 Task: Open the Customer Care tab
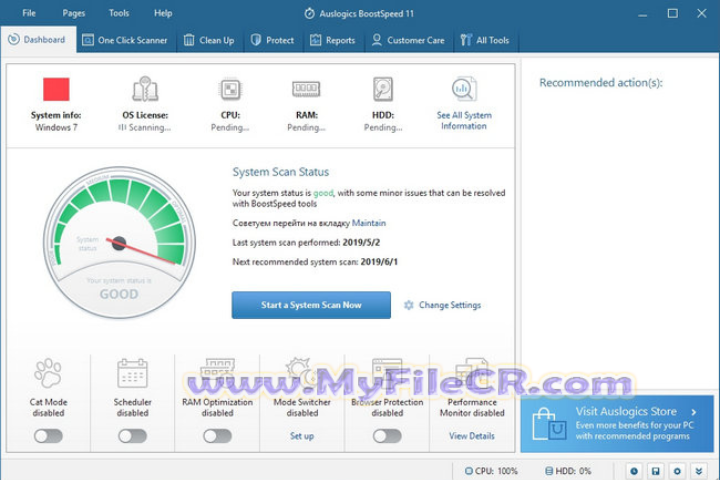pos(408,40)
